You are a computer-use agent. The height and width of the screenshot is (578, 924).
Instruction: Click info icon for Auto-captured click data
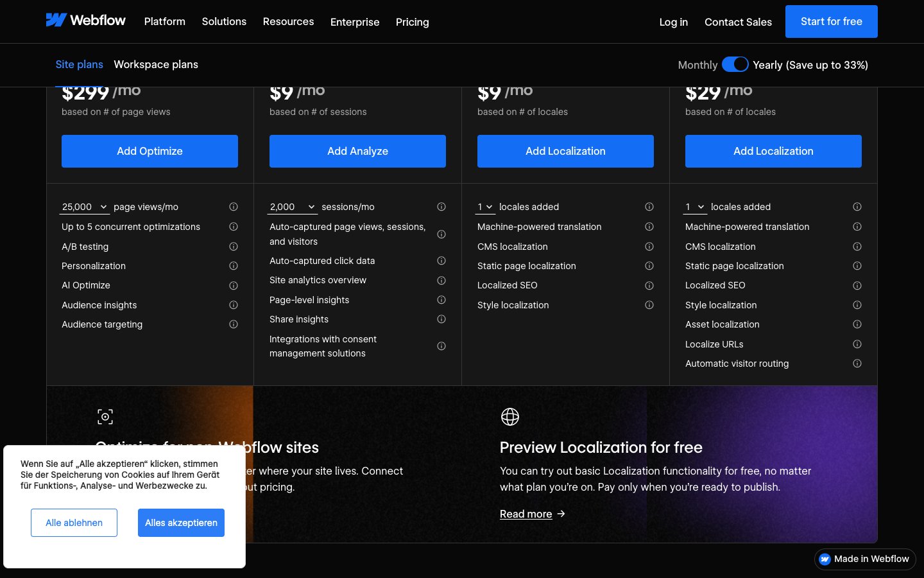pyautogui.click(x=441, y=261)
